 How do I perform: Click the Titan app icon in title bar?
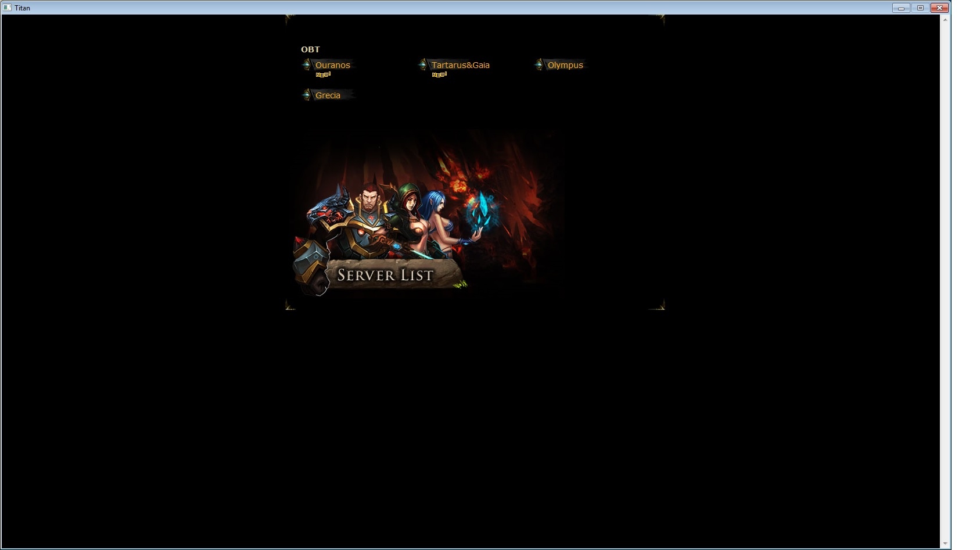click(x=7, y=8)
